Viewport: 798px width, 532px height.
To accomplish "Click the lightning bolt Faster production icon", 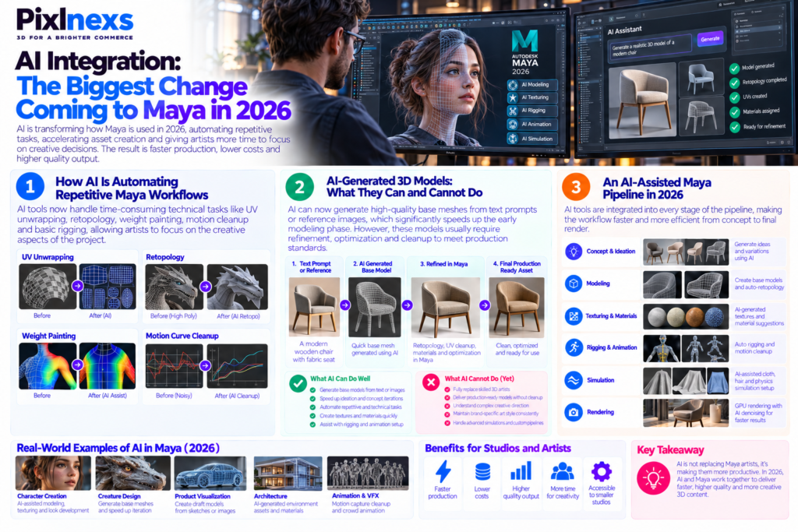I will [443, 471].
